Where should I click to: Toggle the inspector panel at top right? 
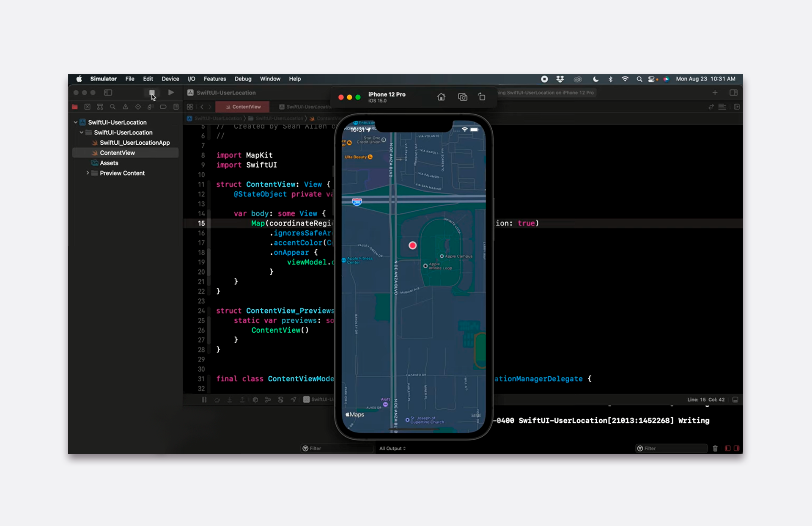click(x=734, y=93)
